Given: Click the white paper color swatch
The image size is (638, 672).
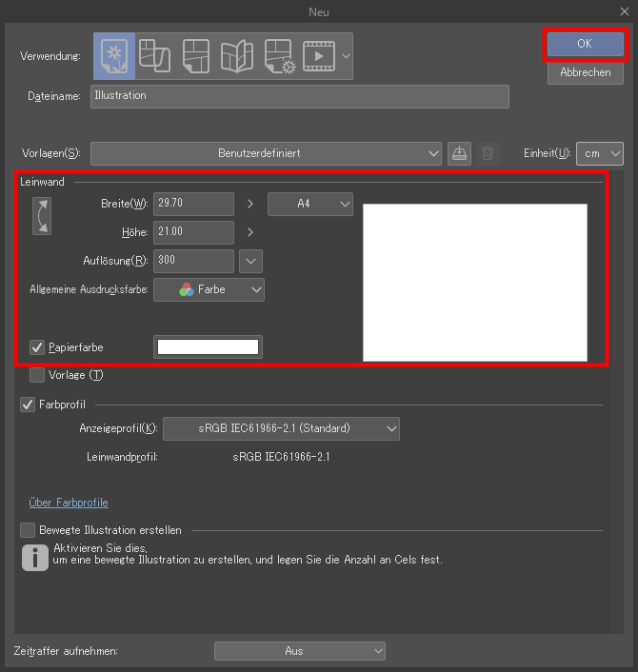Looking at the screenshot, I should [208, 346].
